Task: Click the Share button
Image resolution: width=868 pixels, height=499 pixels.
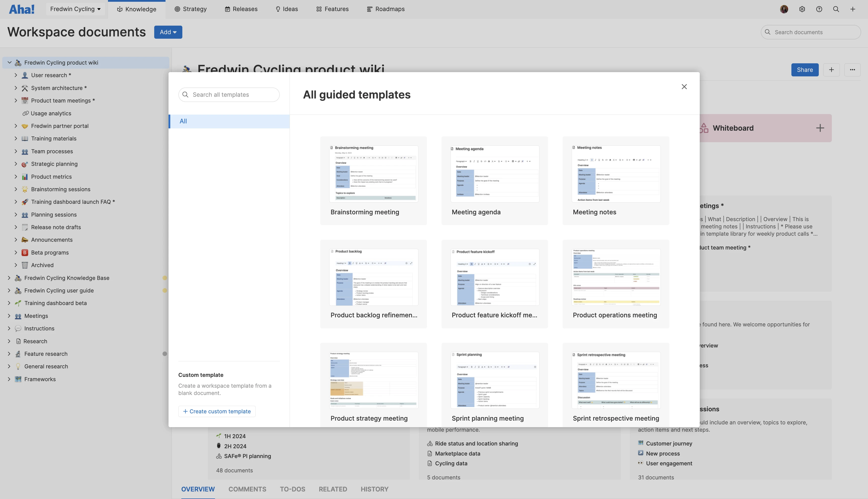Action: pyautogui.click(x=805, y=70)
